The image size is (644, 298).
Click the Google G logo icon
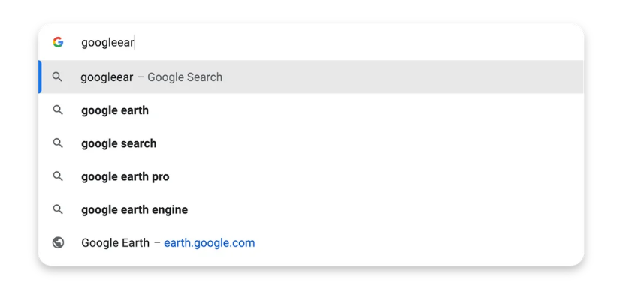pyautogui.click(x=58, y=42)
